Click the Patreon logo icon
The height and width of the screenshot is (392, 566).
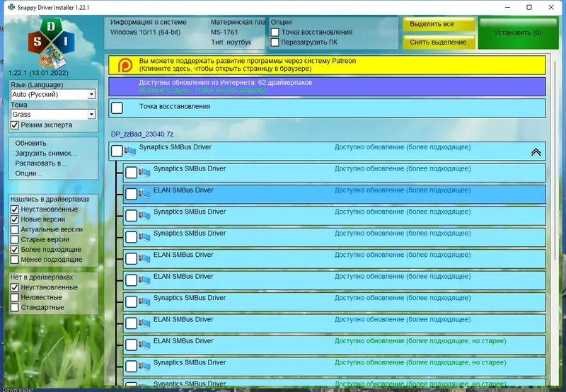tap(125, 65)
